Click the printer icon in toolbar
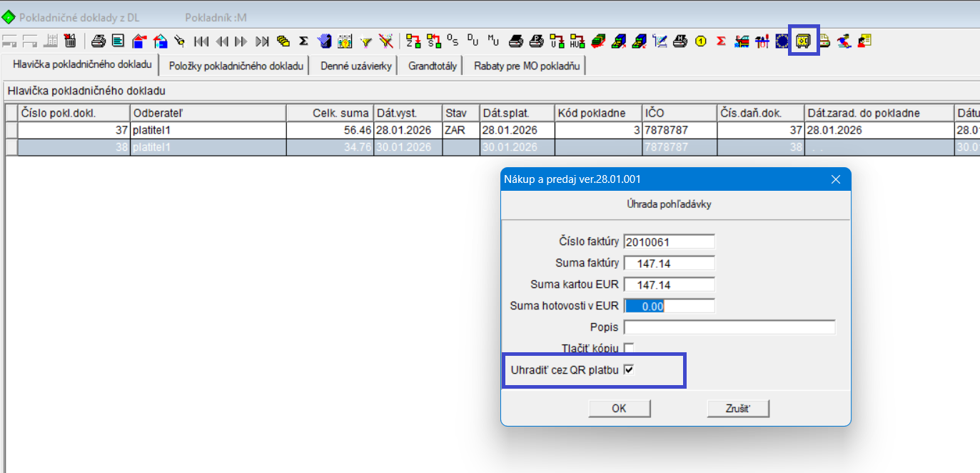Image resolution: width=980 pixels, height=473 pixels. pos(98,41)
